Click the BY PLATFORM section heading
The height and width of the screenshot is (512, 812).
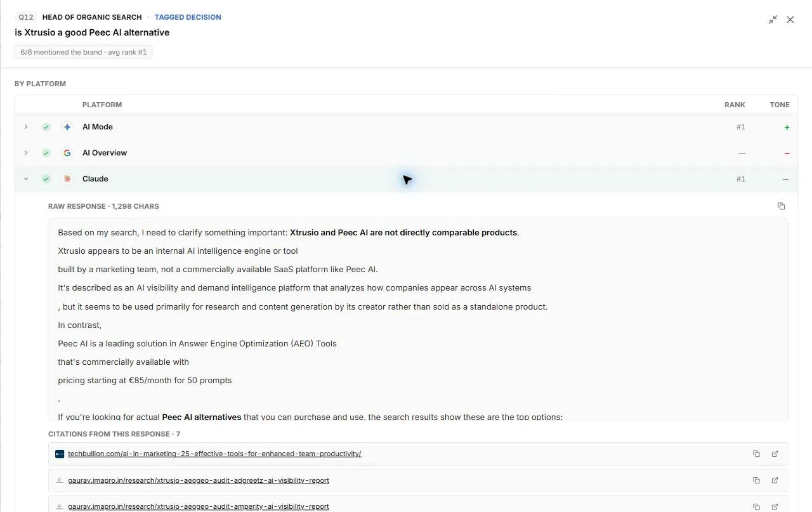click(40, 84)
